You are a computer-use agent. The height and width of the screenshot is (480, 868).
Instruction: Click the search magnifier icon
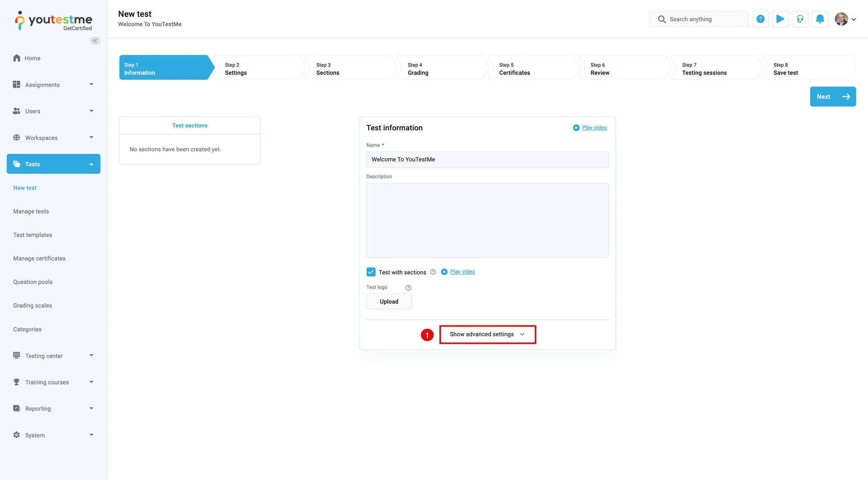(x=662, y=19)
